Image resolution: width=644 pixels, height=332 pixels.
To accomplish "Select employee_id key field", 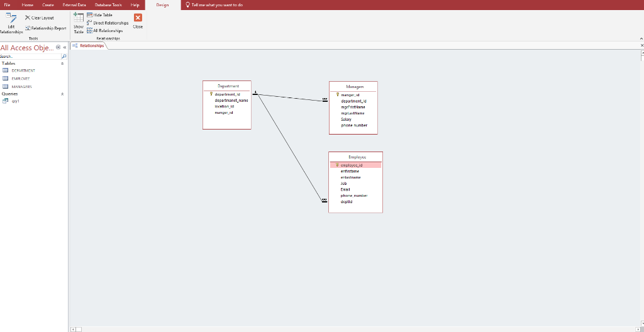I will point(356,165).
